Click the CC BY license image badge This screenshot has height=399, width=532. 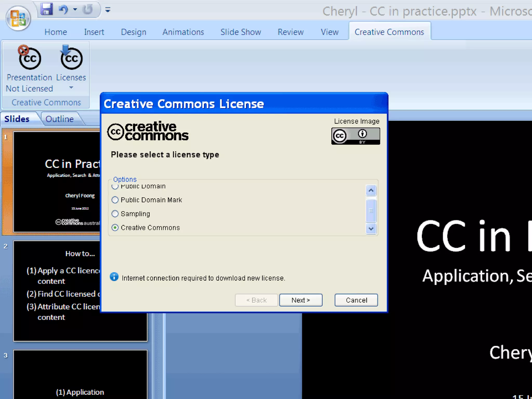click(355, 136)
